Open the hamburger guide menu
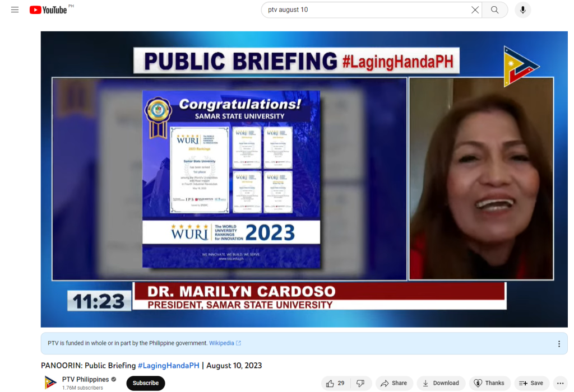The image size is (574, 392). (x=15, y=10)
